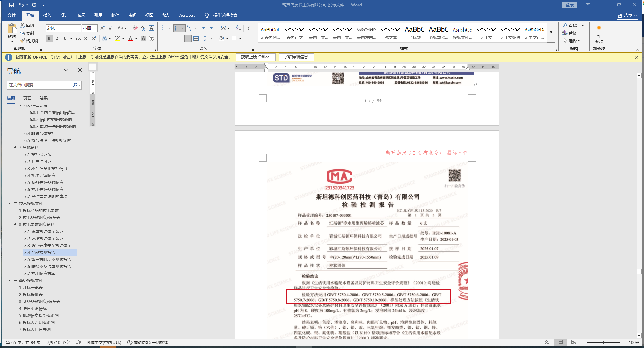Toggle Underline formatting
644x348 pixels.
pyautogui.click(x=65, y=38)
